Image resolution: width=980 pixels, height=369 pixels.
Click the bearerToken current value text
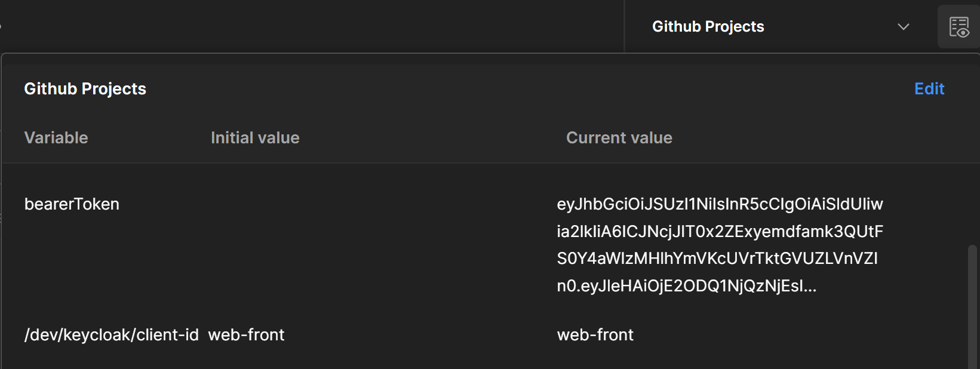719,245
